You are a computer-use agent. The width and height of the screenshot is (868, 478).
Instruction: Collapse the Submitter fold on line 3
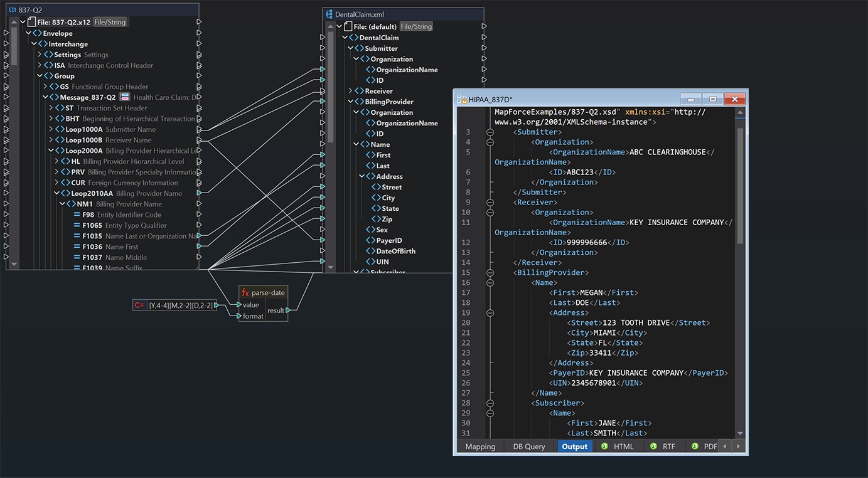(x=490, y=132)
